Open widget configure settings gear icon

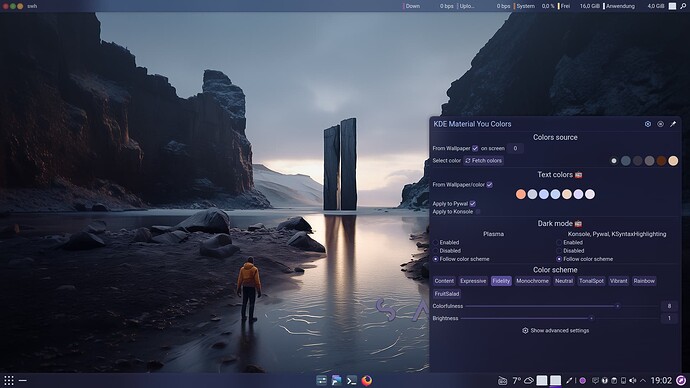[648, 124]
